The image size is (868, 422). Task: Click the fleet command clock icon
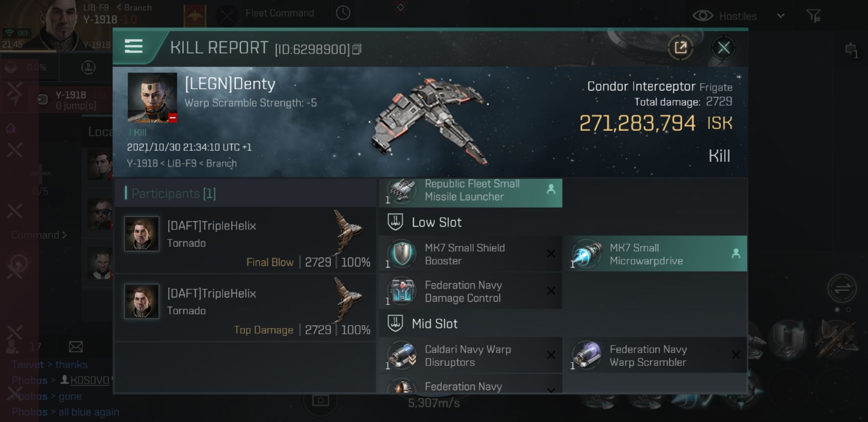pyautogui.click(x=342, y=13)
